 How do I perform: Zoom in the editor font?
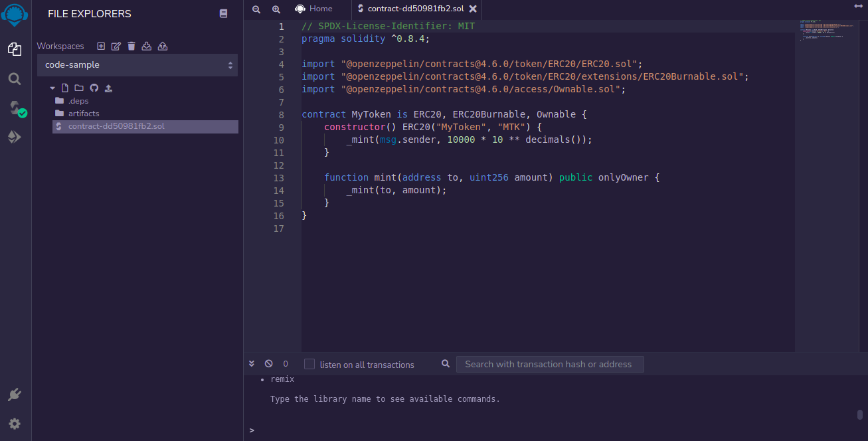click(x=276, y=9)
